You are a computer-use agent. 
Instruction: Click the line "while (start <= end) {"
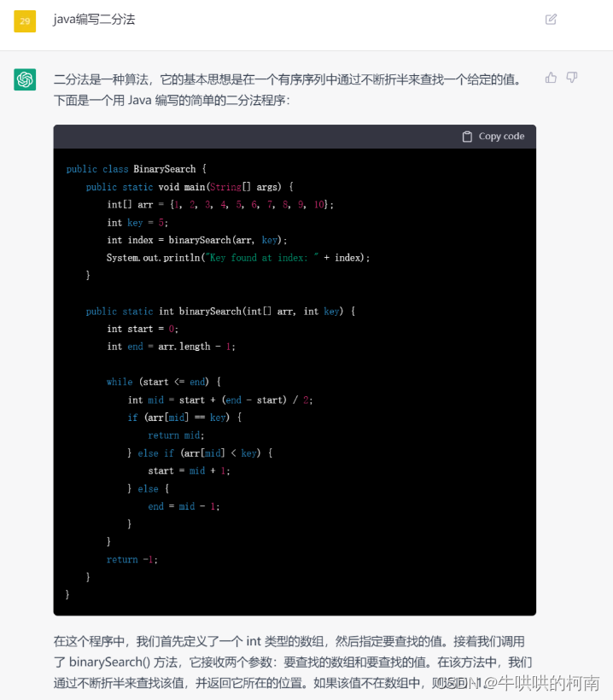[x=163, y=382]
